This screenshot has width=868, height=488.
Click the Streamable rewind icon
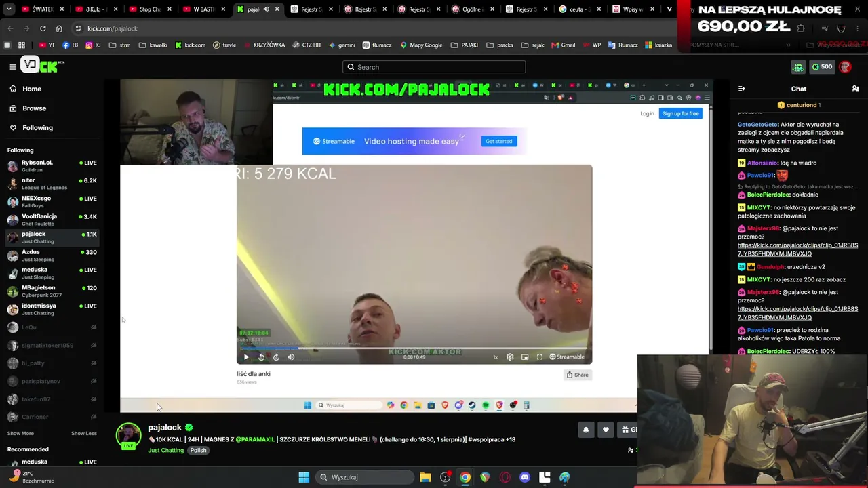[x=261, y=357]
